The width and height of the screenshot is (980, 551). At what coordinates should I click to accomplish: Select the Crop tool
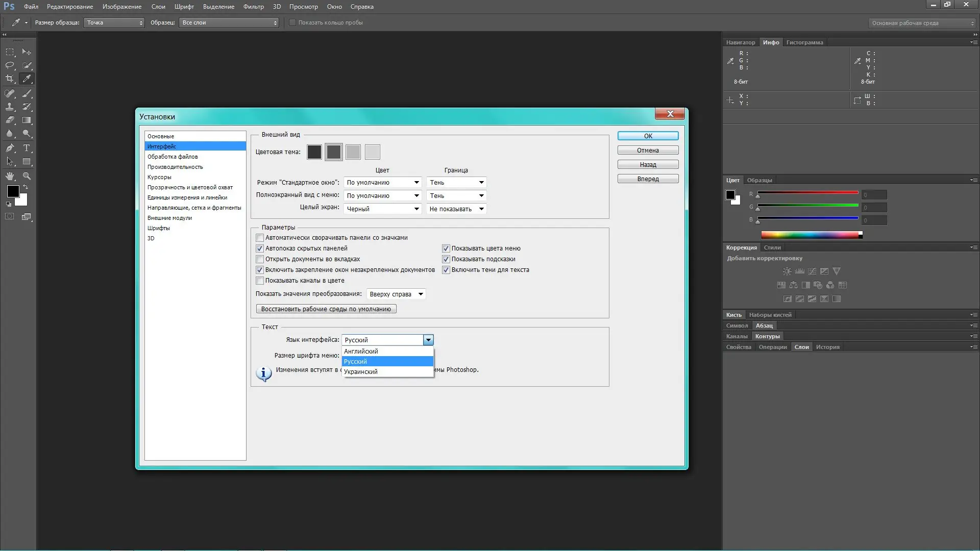pyautogui.click(x=10, y=79)
